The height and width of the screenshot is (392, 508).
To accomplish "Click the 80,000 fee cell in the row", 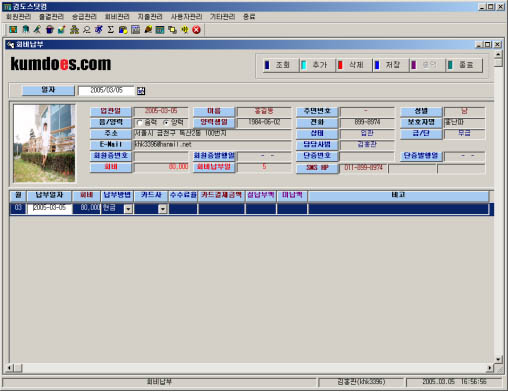I will coord(86,208).
